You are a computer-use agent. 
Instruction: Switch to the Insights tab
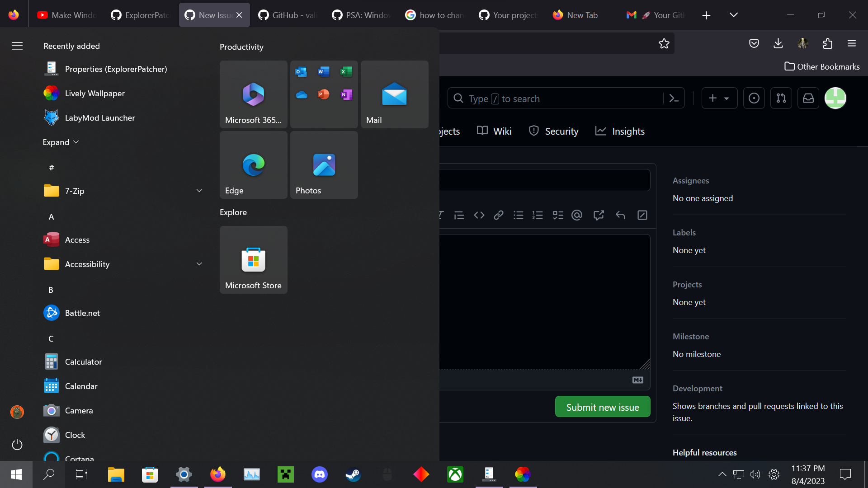[x=628, y=131]
